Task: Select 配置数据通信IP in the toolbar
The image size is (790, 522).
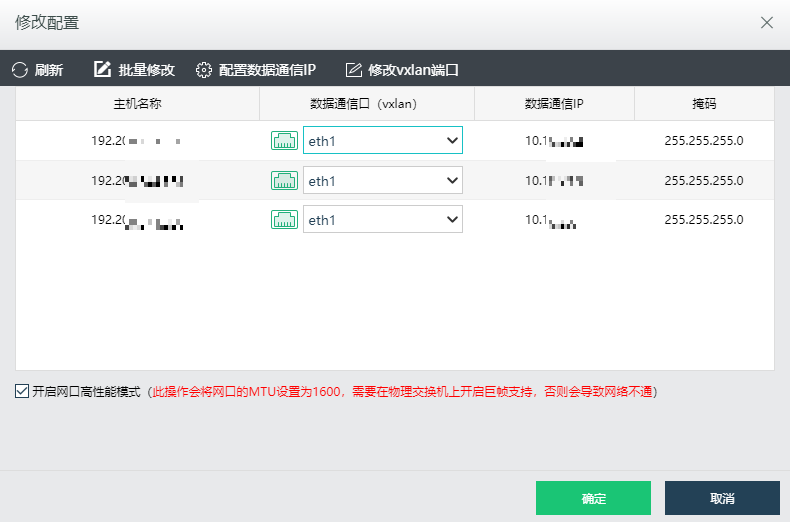Action: (267, 70)
